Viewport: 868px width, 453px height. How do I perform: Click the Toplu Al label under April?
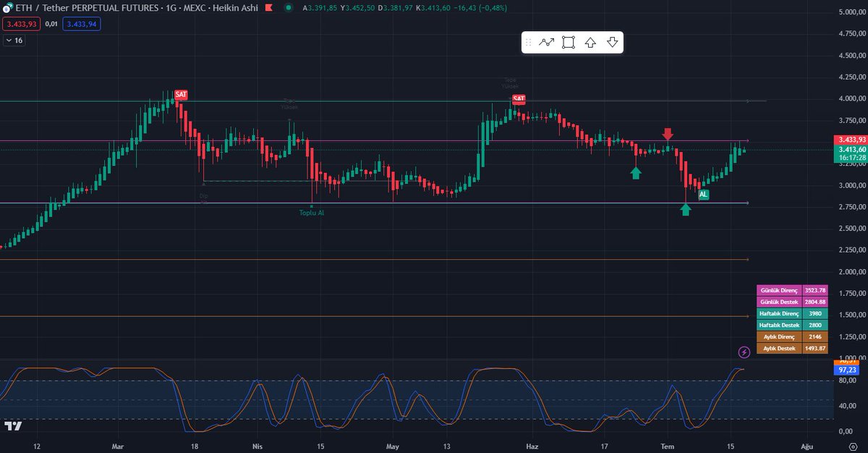coord(312,213)
